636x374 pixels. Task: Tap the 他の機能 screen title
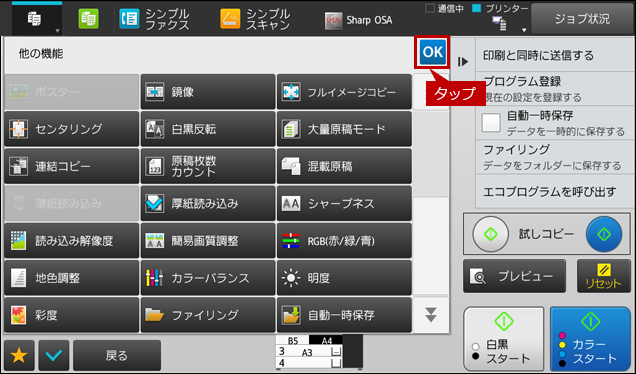click(x=41, y=54)
